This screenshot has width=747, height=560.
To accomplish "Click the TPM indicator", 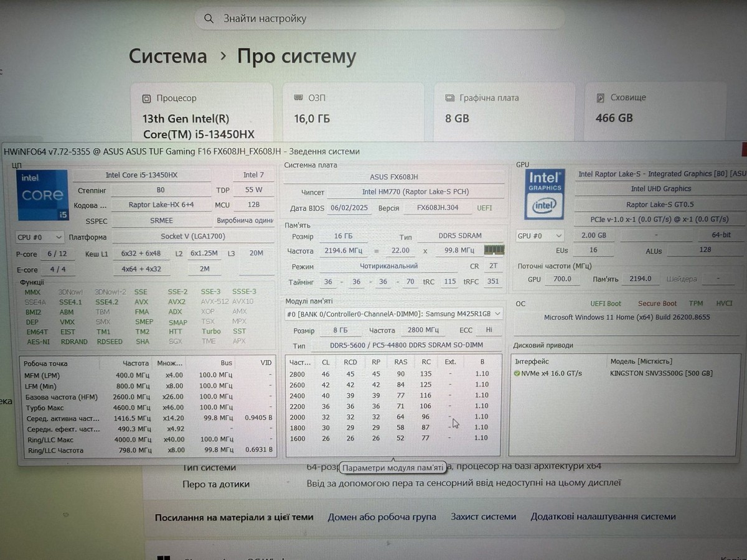I will [696, 304].
